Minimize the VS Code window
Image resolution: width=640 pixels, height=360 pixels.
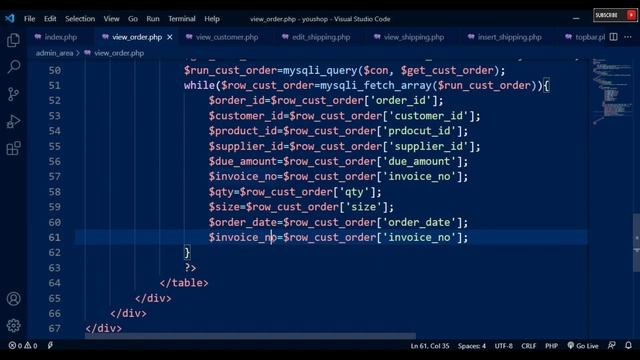point(576,18)
